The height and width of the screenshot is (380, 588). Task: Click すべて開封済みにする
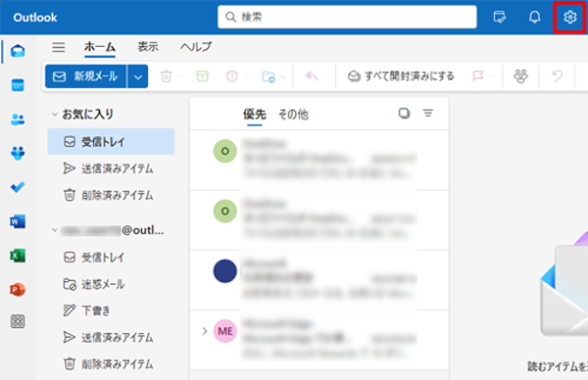point(401,76)
